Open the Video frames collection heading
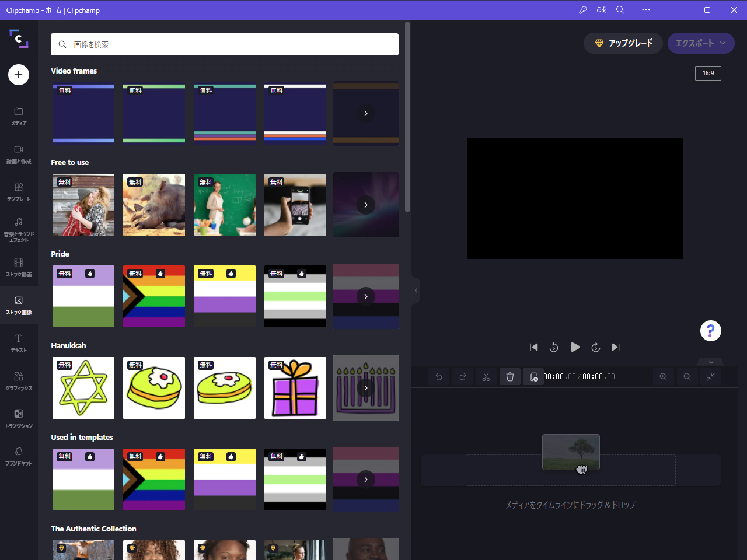The height and width of the screenshot is (560, 747). (74, 71)
